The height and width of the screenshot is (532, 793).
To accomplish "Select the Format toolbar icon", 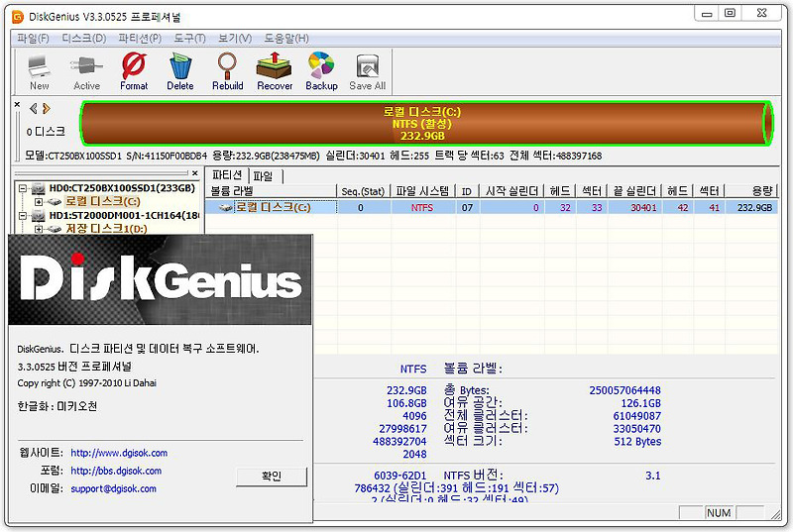I will click(x=134, y=71).
